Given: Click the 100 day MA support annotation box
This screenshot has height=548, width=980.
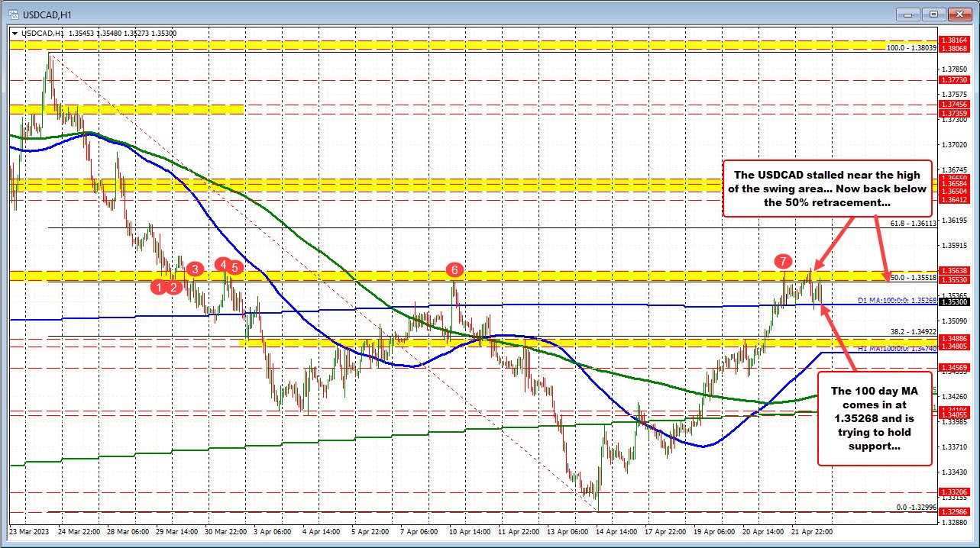Looking at the screenshot, I should 875,419.
